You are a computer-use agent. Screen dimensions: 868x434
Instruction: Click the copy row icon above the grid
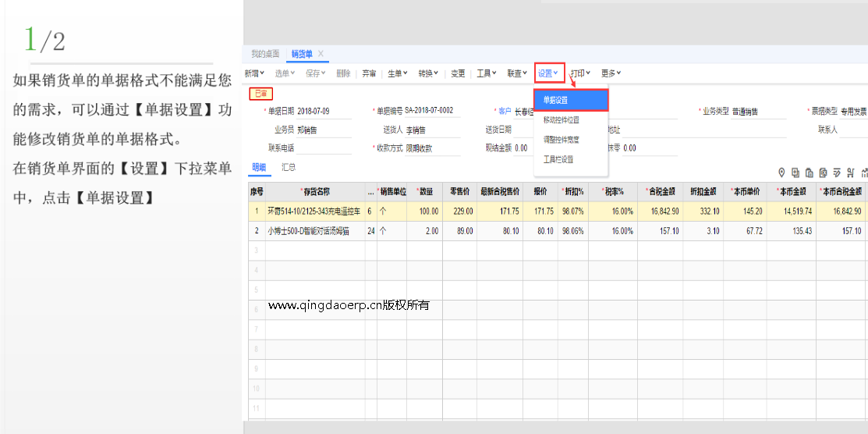point(795,173)
